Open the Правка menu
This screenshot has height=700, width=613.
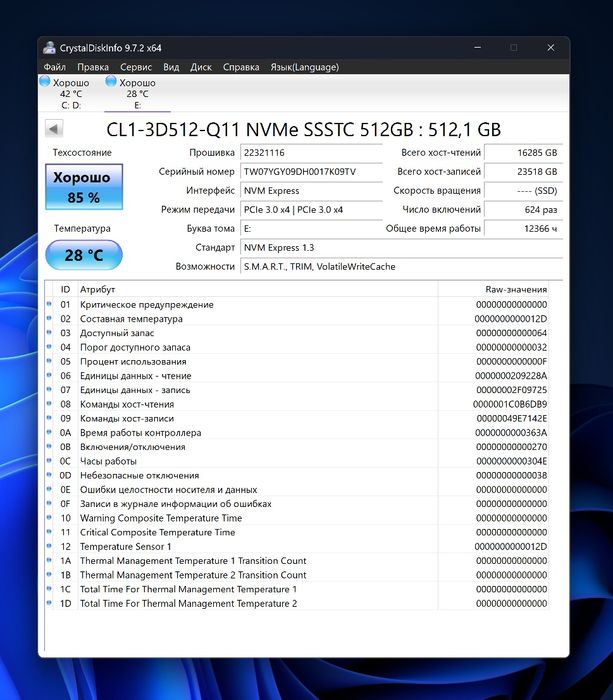(93, 67)
